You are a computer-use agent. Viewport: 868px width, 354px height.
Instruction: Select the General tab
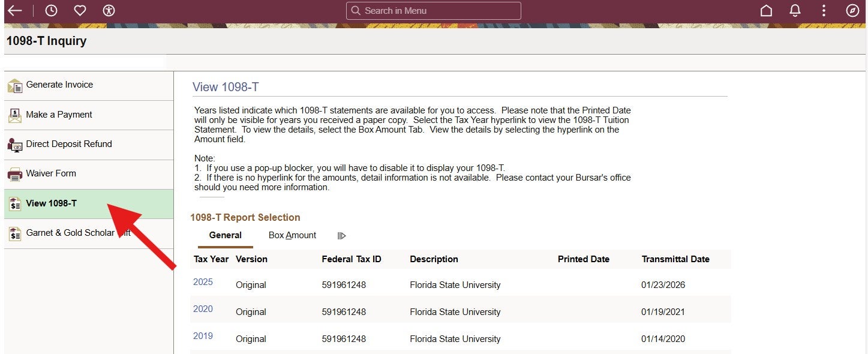tap(225, 235)
